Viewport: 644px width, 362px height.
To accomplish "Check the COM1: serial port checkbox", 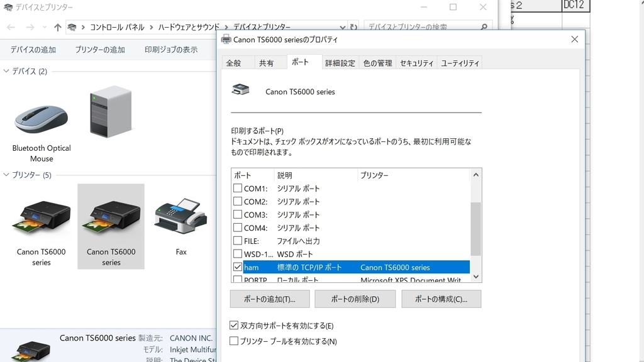I will point(237,189).
